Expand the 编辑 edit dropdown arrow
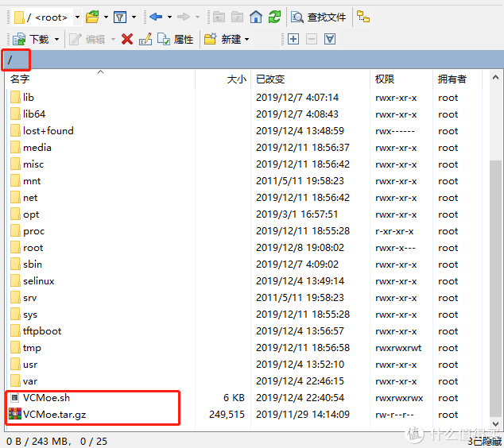 tap(113, 40)
